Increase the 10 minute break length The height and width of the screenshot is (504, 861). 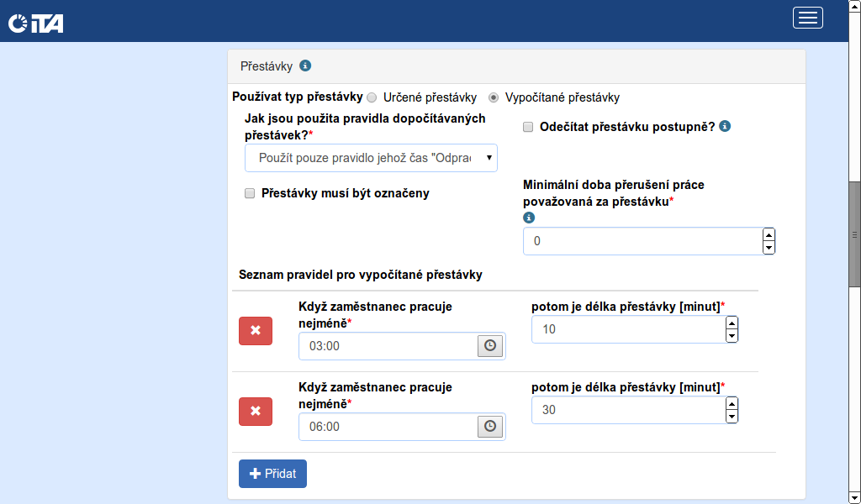click(732, 323)
